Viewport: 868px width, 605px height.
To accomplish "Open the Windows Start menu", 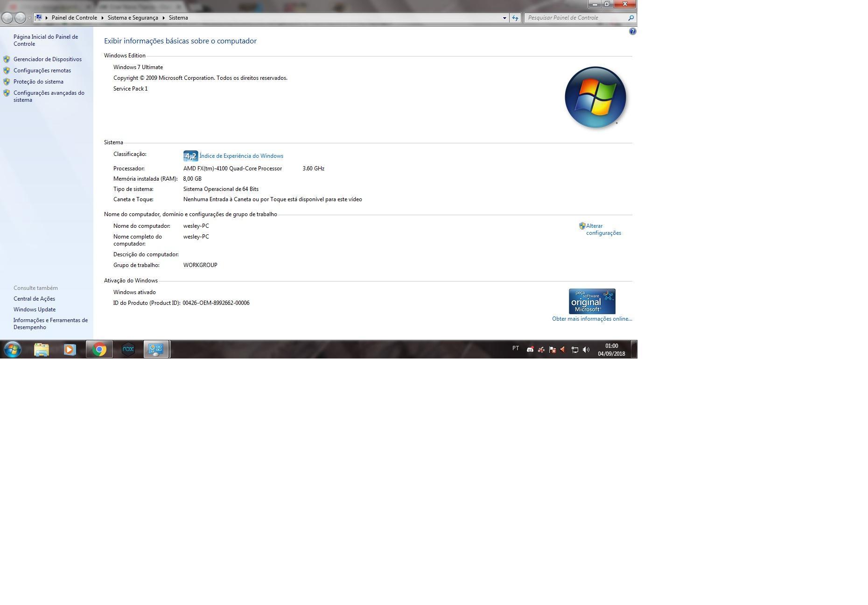I will click(x=13, y=349).
